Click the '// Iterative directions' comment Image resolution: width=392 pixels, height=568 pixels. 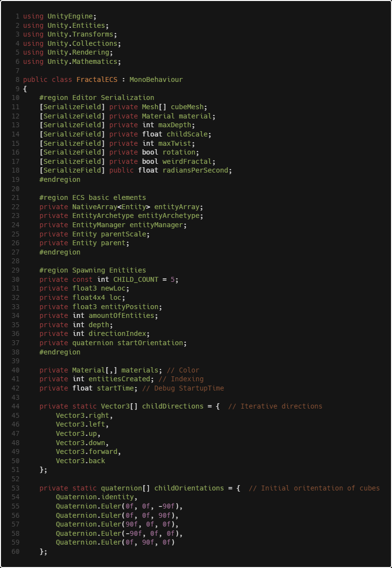(275, 407)
